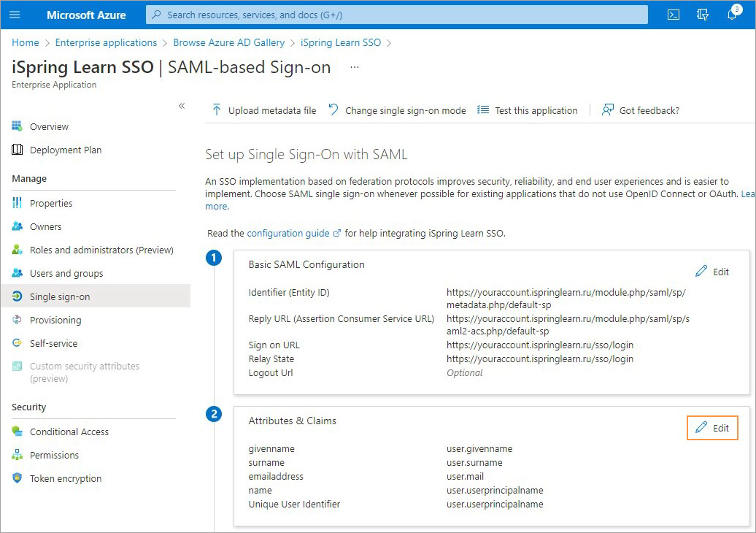Click the test list icon
The image size is (756, 533).
click(482, 110)
